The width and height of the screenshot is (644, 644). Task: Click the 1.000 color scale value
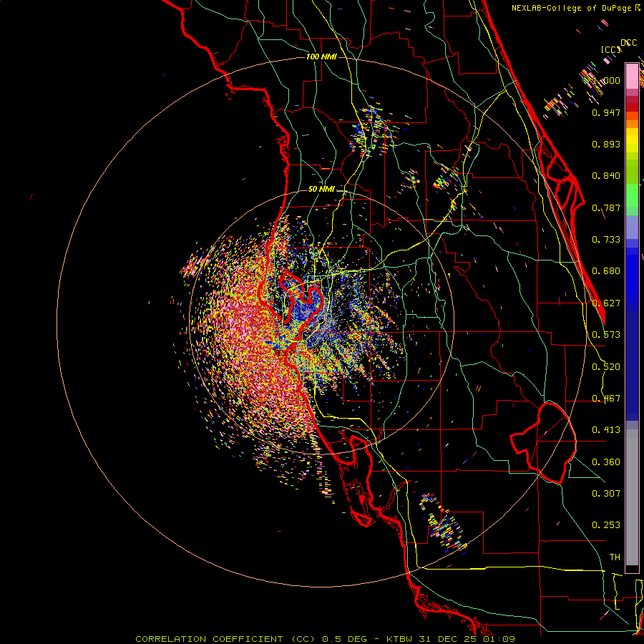tap(606, 80)
